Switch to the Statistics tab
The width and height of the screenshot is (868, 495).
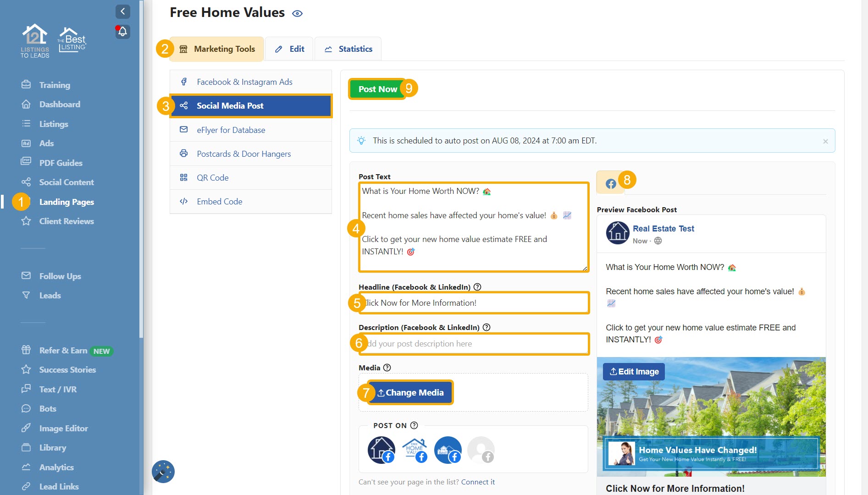pos(348,49)
